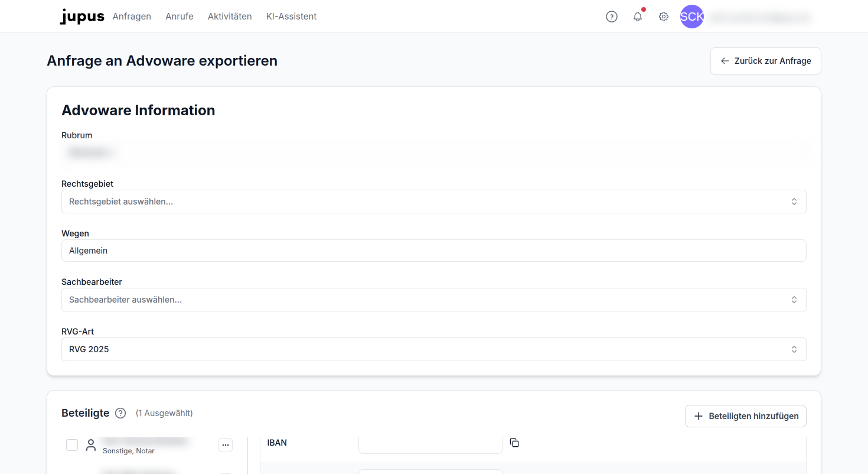Click the IBAN label text
The width and height of the screenshot is (868, 474).
[277, 443]
